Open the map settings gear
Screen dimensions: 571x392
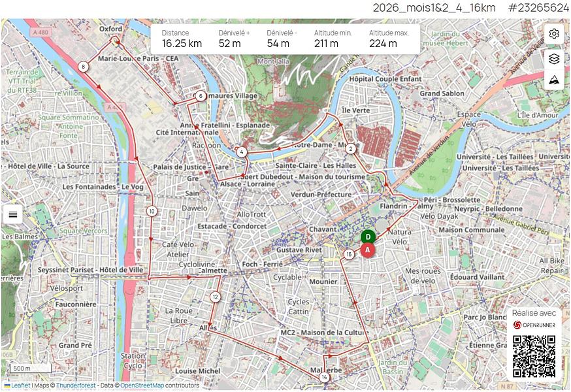[554, 34]
